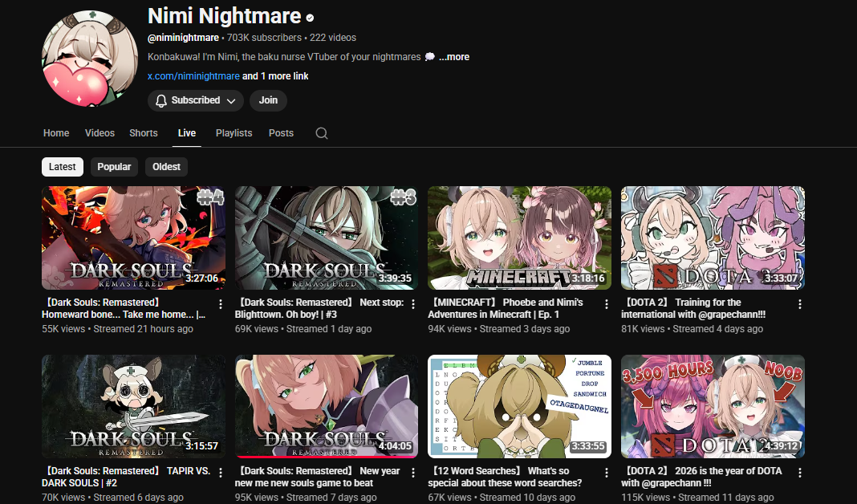This screenshot has width=857, height=504.
Task: Open more options for Minecraft Ep. 1 video
Action: pos(606,304)
